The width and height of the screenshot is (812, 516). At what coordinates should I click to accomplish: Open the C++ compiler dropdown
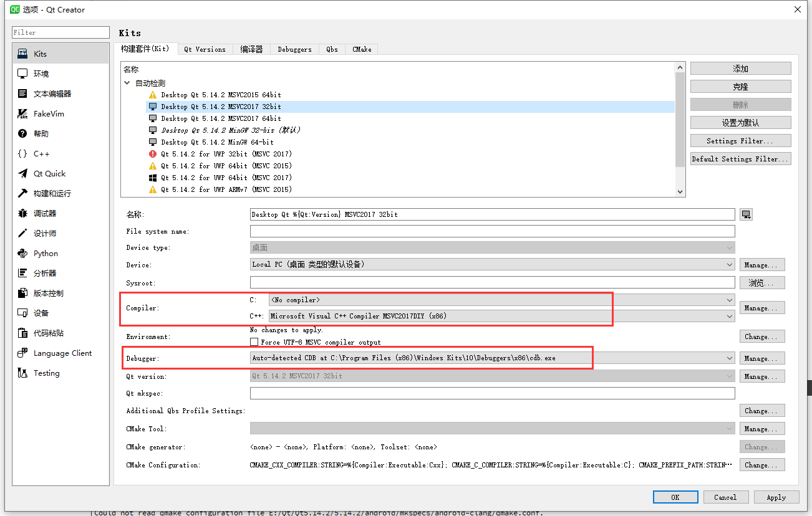[x=502, y=316]
